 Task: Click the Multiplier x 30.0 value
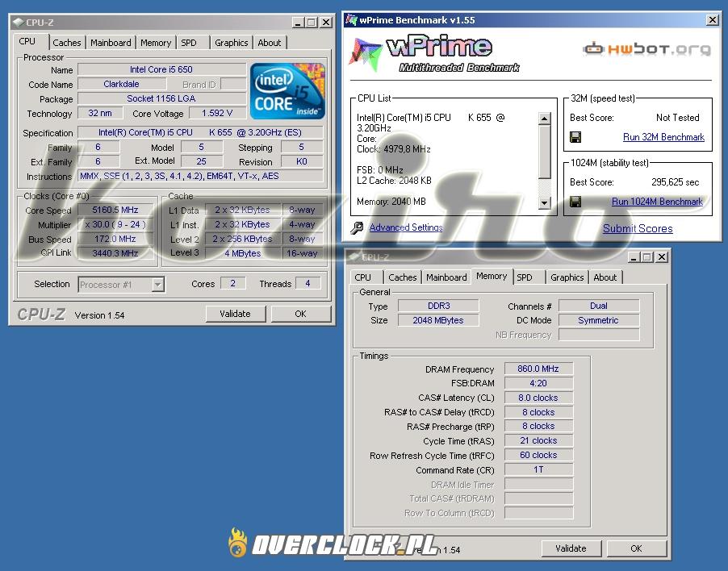[115, 224]
